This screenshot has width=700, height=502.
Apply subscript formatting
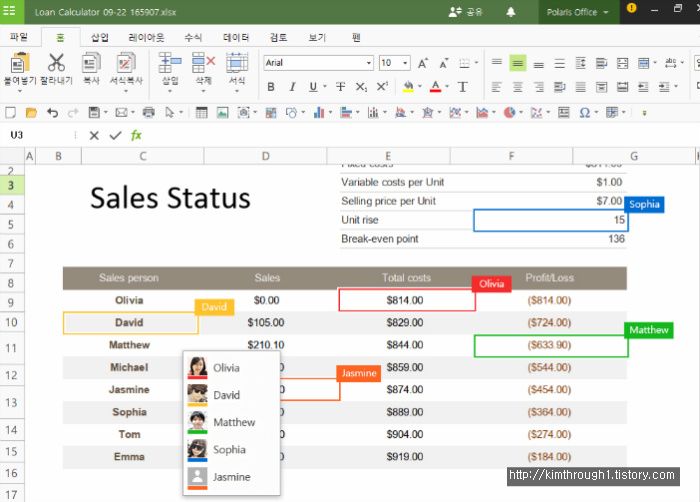tap(361, 87)
